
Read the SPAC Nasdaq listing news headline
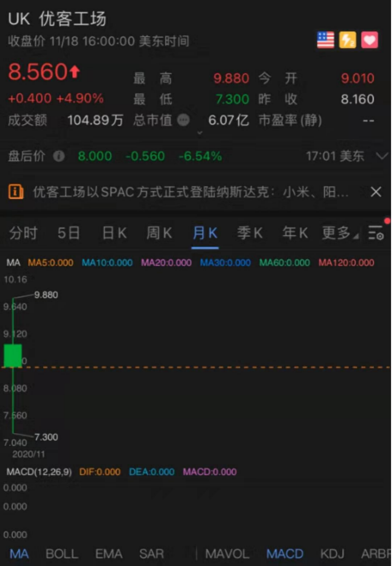point(191,191)
